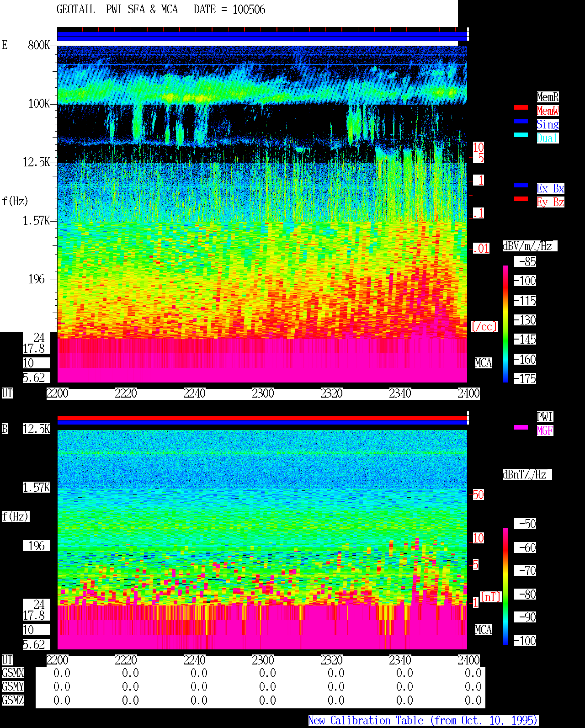Click the cyan Dual legend swatch

tap(521, 135)
